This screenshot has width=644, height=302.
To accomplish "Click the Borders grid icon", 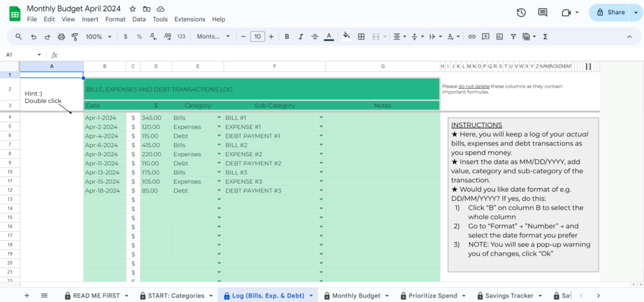I will 361,36.
